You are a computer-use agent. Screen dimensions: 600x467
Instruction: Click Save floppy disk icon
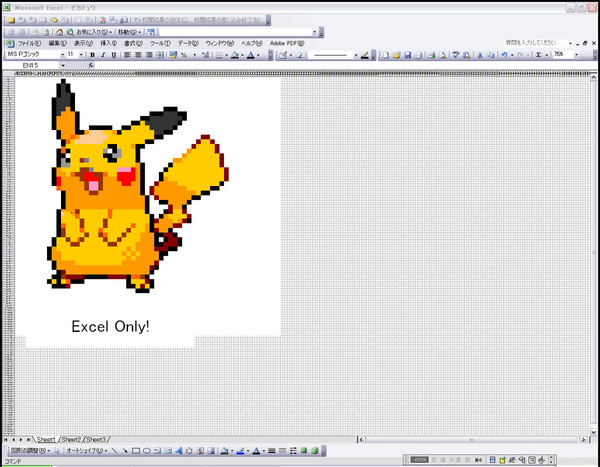408,55
